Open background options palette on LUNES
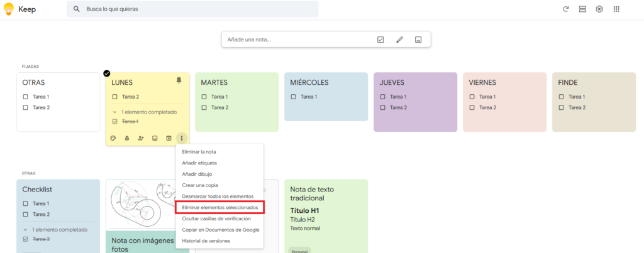Screen dimensions: 644x253 113,138
